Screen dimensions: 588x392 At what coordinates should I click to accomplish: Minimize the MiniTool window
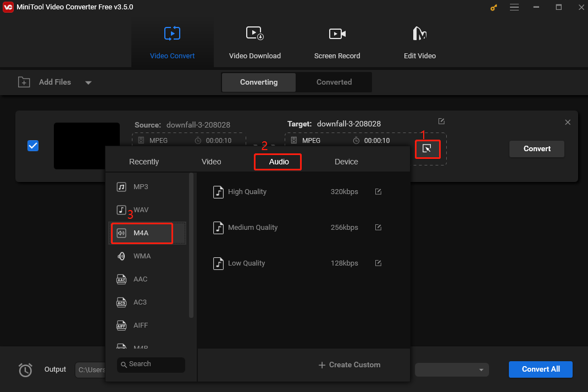(x=536, y=7)
